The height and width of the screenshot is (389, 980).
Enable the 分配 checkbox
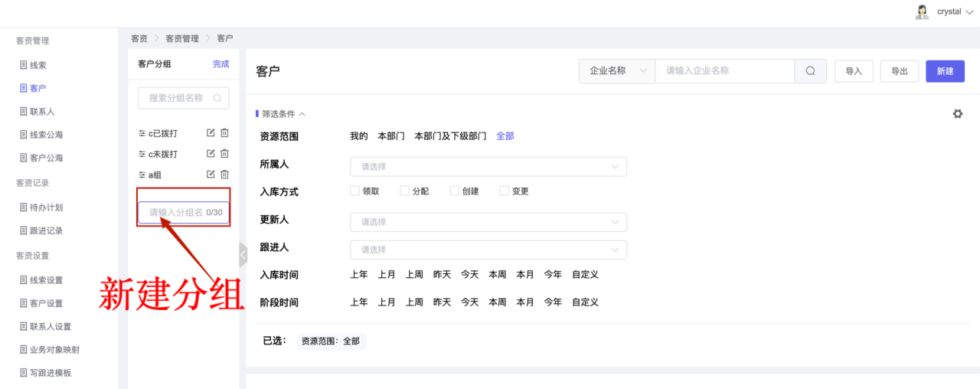(x=404, y=191)
